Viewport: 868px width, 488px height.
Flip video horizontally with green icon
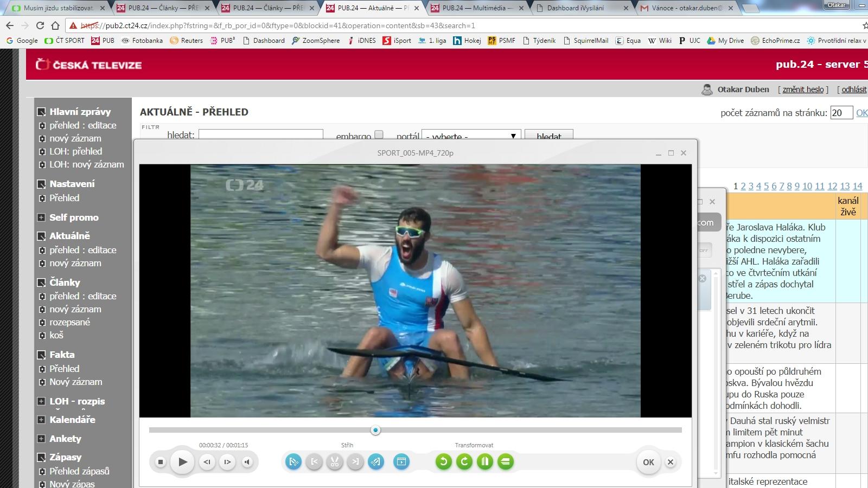click(485, 462)
